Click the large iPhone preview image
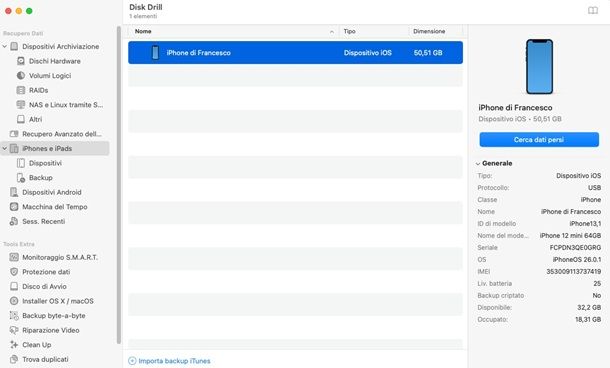 coord(539,67)
